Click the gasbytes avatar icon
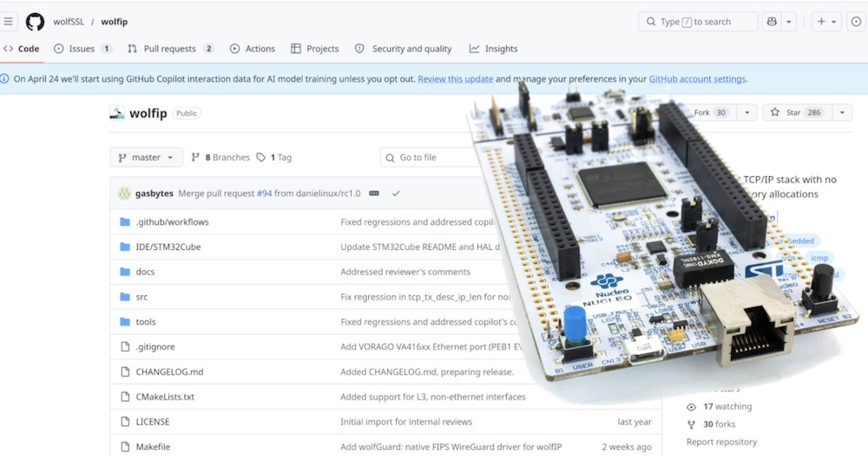 (125, 194)
